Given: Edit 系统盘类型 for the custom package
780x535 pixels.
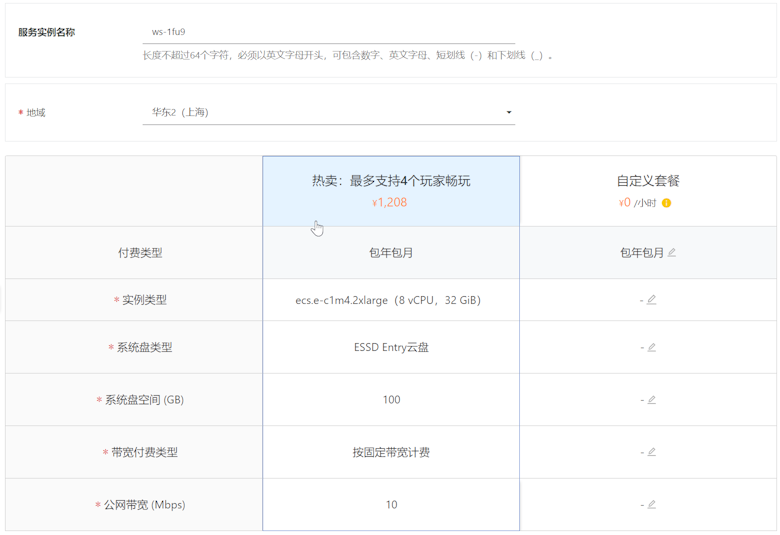Looking at the screenshot, I should 651,348.
